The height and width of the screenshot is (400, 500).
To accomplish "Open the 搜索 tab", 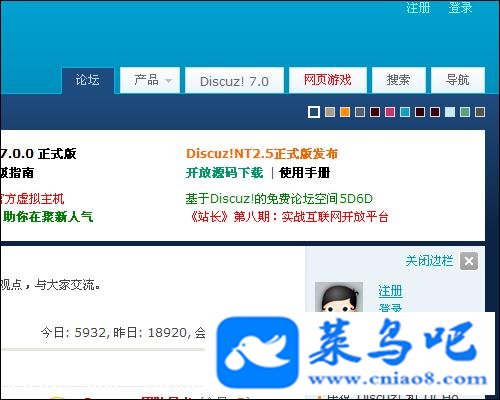I will pos(399,80).
